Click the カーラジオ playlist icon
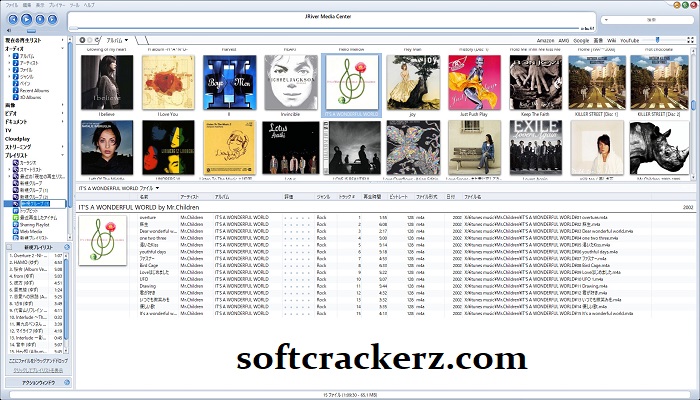 16,163
